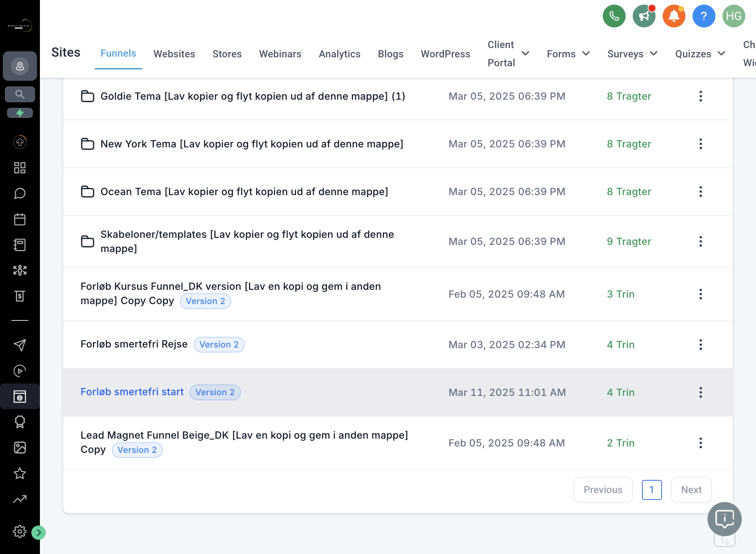Click the green phone call icon
This screenshot has width=756, height=554.
[614, 16]
